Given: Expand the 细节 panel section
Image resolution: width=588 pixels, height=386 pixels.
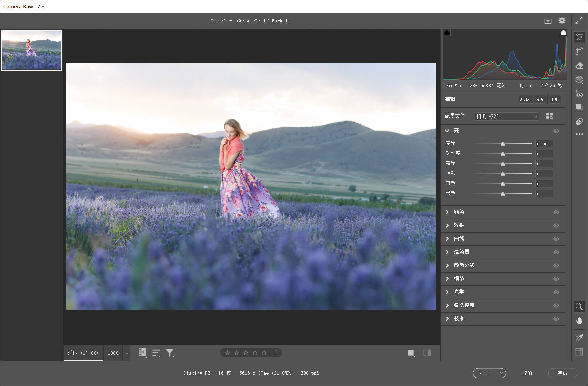Looking at the screenshot, I should [x=447, y=279].
